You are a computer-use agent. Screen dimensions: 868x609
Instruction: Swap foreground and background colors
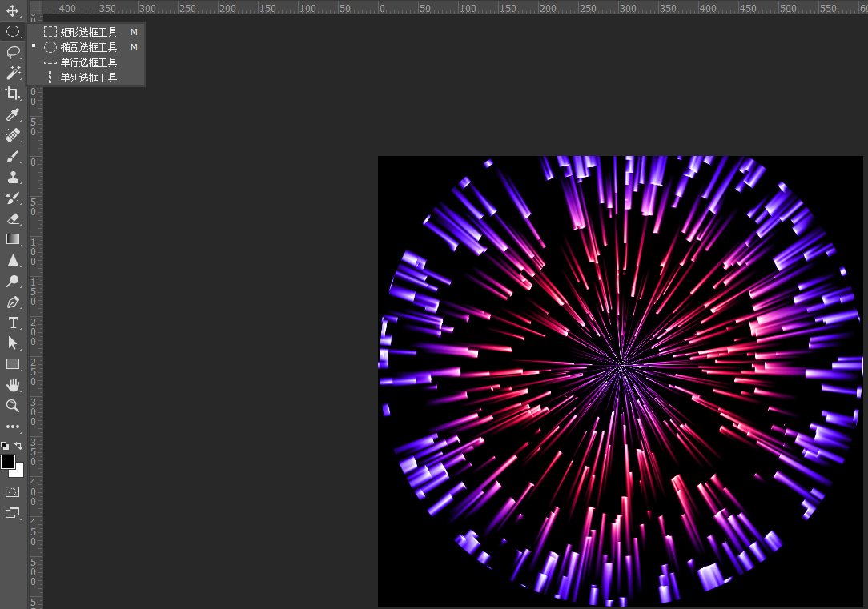point(18,446)
